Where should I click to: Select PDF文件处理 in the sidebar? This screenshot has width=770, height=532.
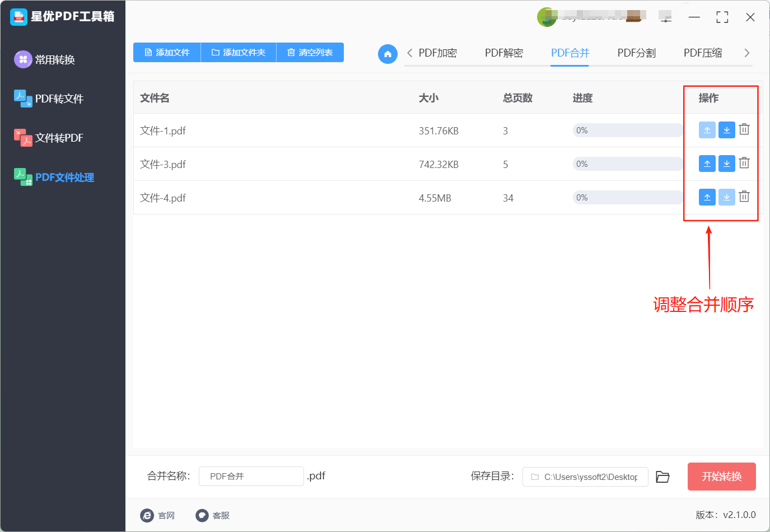(54, 177)
